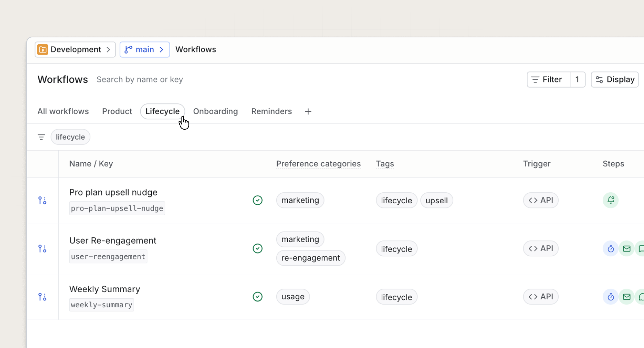Open the Filter button
This screenshot has width=644, height=348.
coord(548,79)
